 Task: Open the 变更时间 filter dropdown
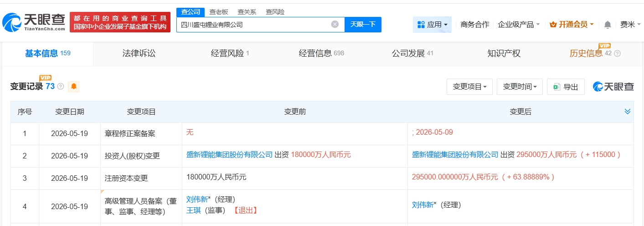[x=520, y=87]
